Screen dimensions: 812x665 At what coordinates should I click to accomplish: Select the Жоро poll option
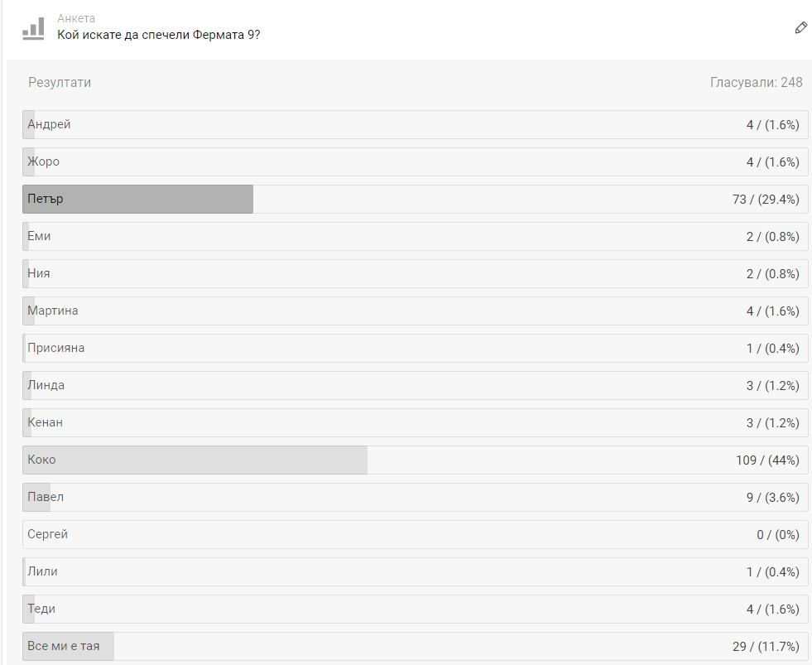coord(415,162)
